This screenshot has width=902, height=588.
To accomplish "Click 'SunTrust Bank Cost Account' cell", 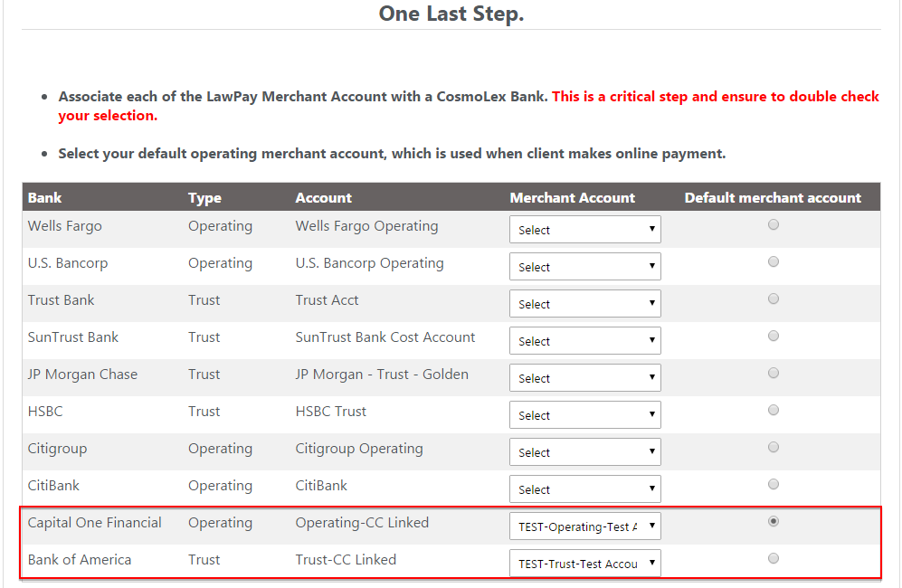I will 385,337.
